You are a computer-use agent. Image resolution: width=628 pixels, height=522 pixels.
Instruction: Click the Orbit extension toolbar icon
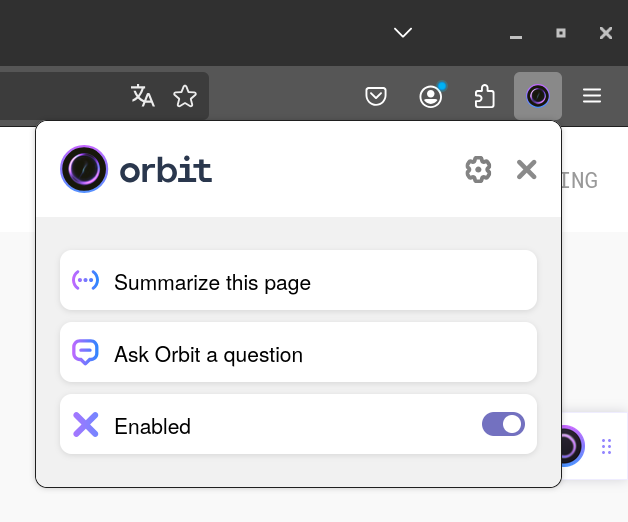(x=537, y=96)
